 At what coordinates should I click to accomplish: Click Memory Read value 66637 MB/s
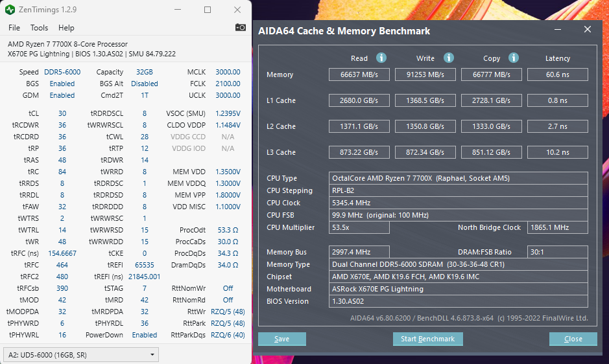click(359, 74)
